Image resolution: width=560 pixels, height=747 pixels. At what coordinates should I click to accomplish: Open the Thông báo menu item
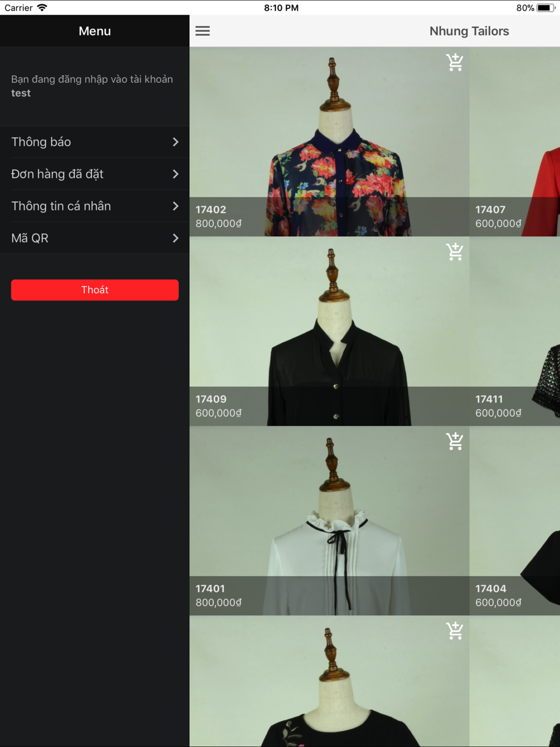[x=95, y=142]
